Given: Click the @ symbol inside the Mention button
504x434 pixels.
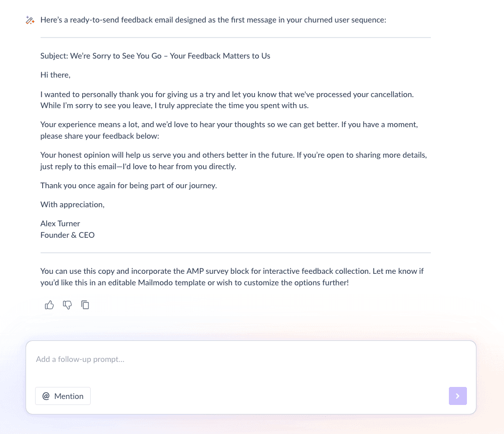Looking at the screenshot, I should tap(46, 395).
